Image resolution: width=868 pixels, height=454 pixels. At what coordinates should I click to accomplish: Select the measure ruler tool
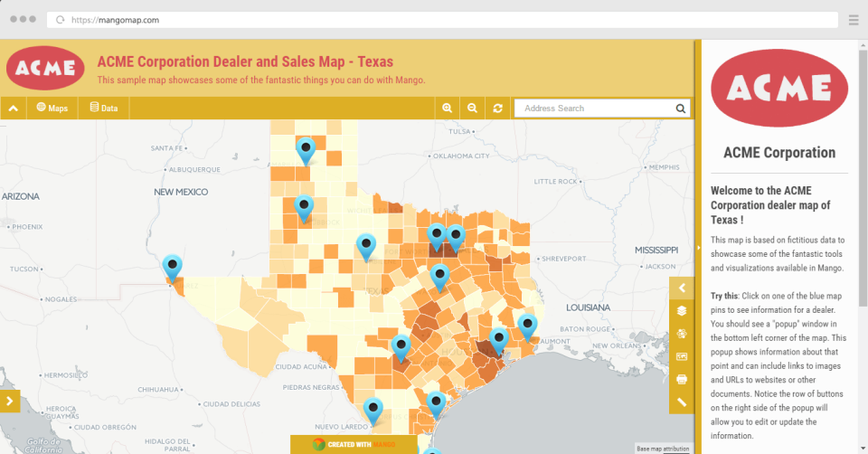[x=682, y=402]
